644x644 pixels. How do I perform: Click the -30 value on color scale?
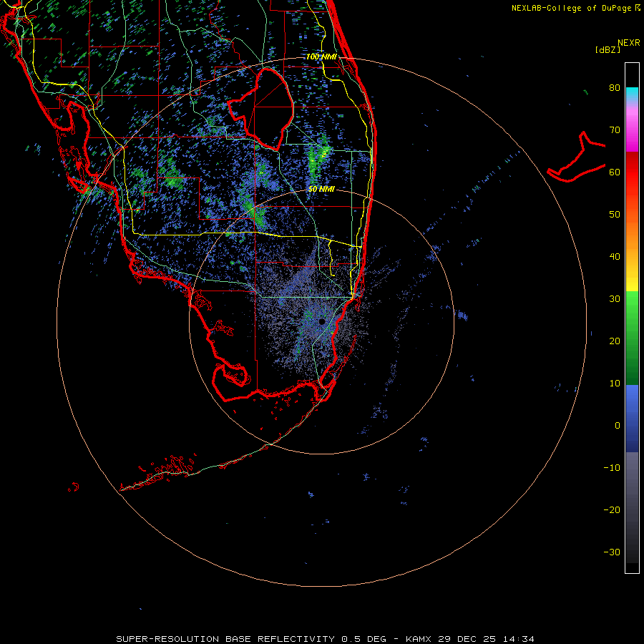tap(612, 552)
